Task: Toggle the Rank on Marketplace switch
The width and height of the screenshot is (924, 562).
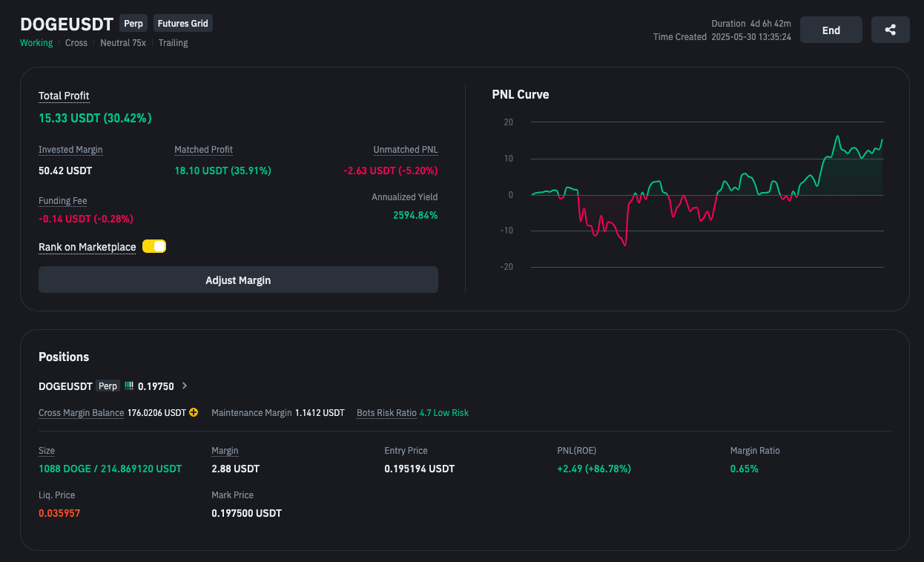Action: coord(154,246)
